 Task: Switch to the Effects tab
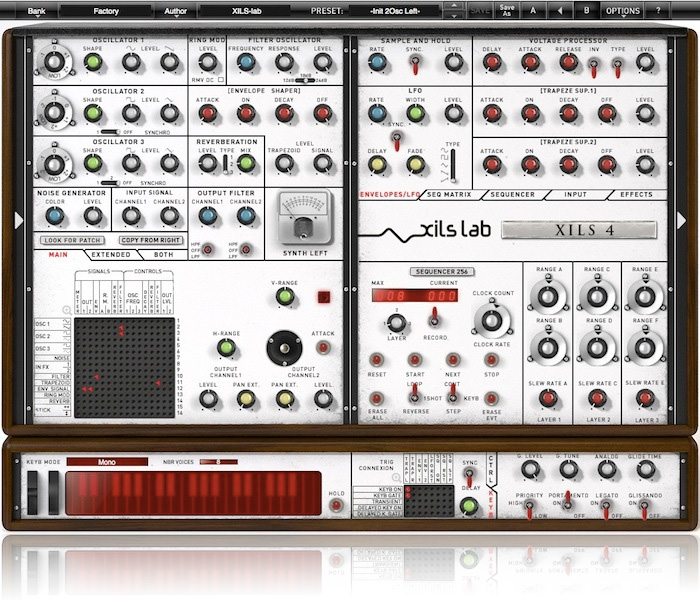(x=635, y=194)
